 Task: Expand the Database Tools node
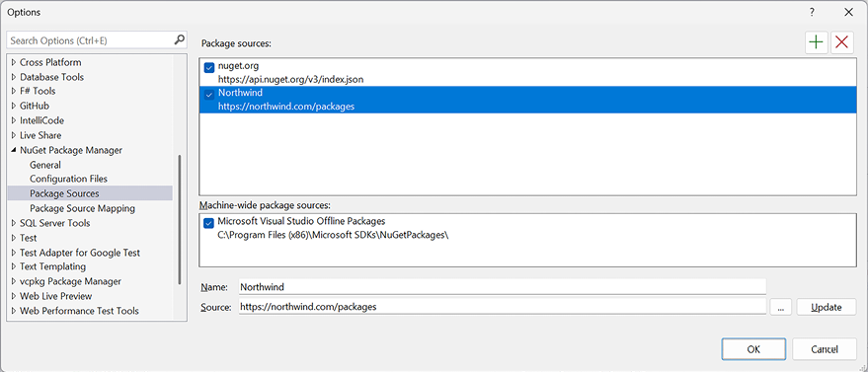(x=14, y=77)
